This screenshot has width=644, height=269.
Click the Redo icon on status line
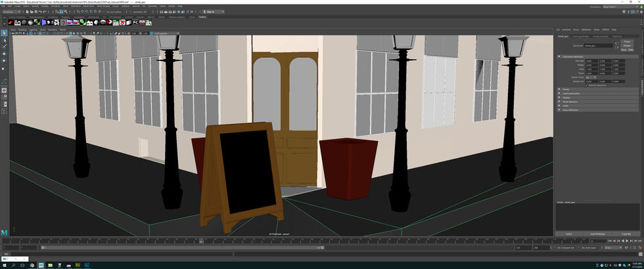[x=44, y=12]
